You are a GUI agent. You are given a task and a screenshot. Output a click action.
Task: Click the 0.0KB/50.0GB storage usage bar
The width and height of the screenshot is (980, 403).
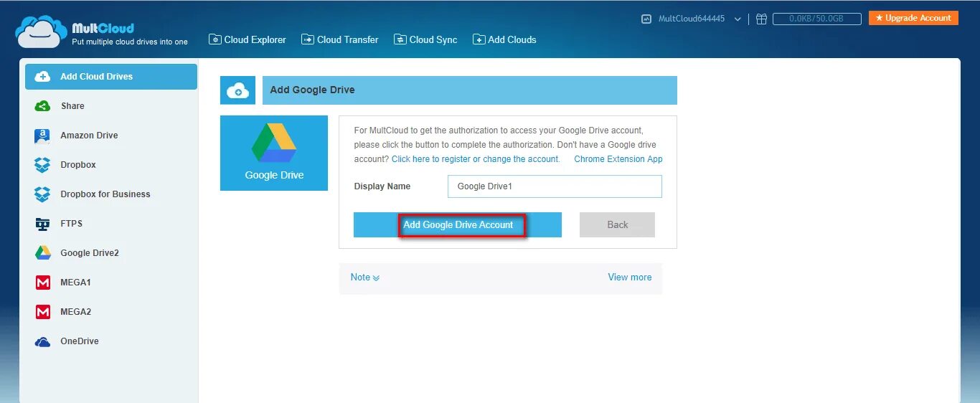tap(816, 19)
